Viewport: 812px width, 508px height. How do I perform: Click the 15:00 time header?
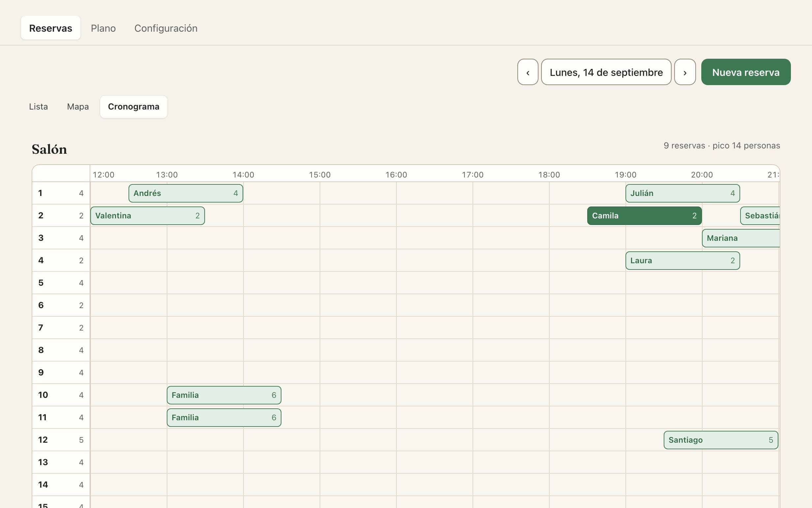tap(319, 175)
